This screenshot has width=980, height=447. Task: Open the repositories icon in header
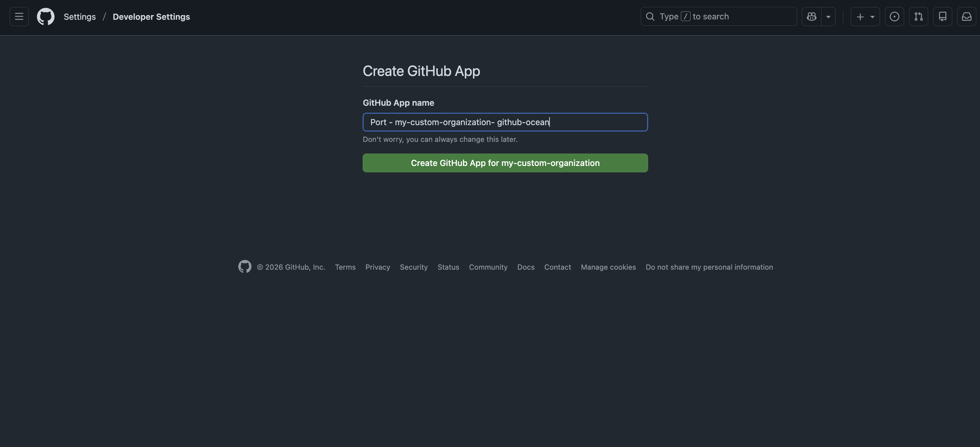coord(942,16)
